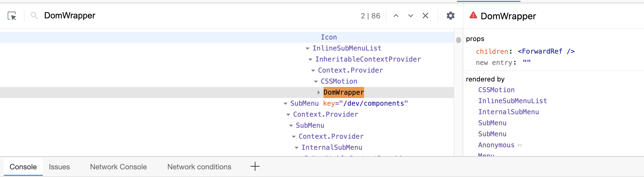Open InternalSubMenu from rendered by
The width and height of the screenshot is (644, 177).
tap(508, 112)
